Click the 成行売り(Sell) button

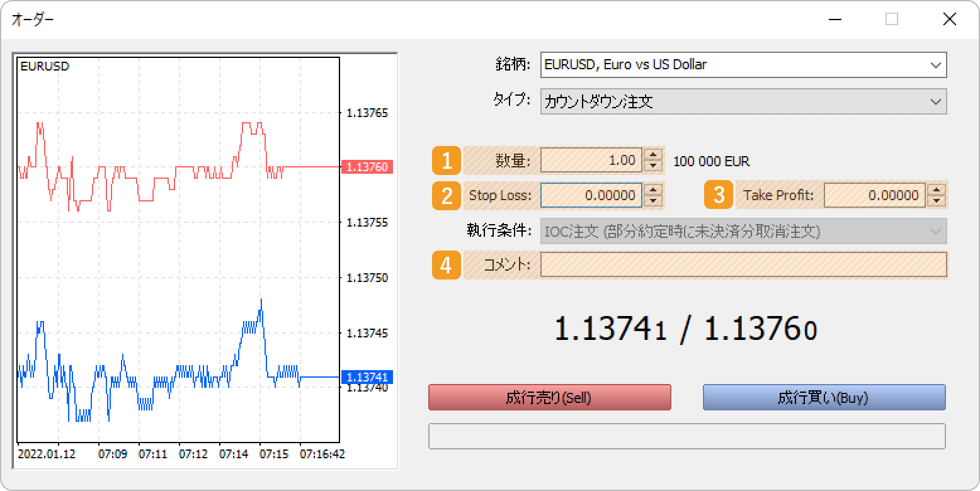tap(549, 398)
